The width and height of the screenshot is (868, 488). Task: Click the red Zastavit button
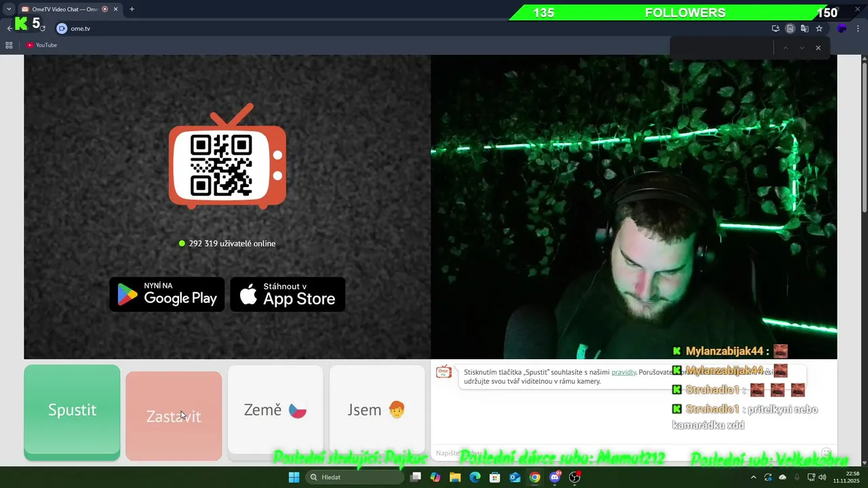[x=174, y=416]
